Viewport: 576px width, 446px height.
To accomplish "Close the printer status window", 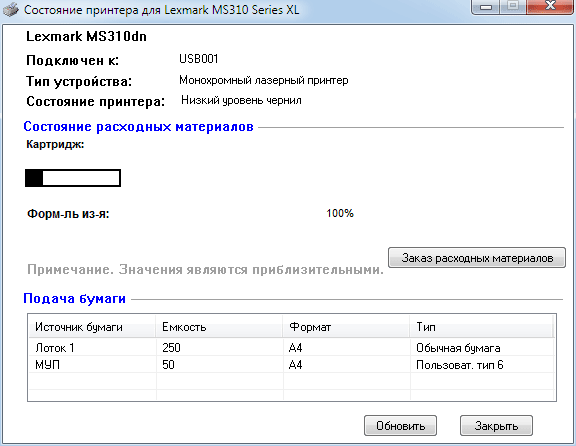I will 550,6.
